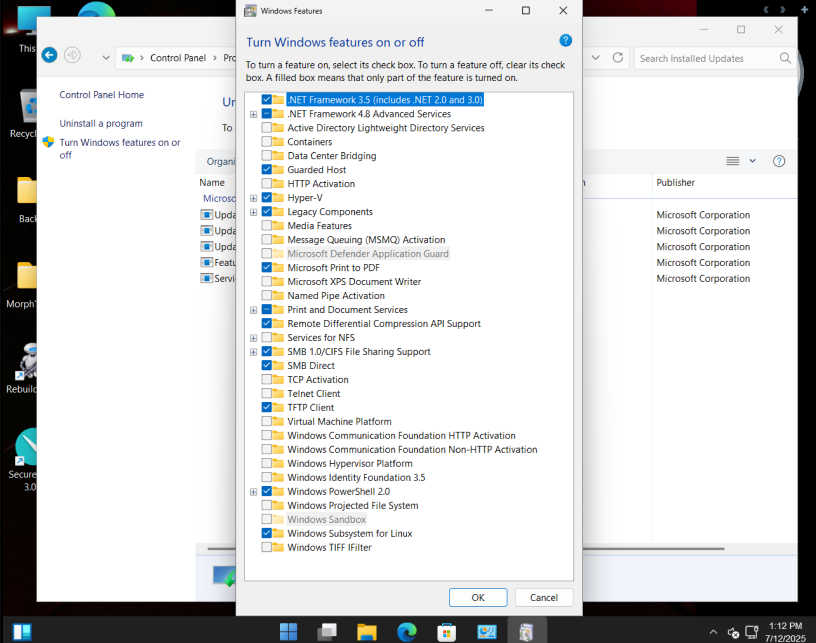
Task: Click the Control Panel address bar icon
Action: coord(128,58)
